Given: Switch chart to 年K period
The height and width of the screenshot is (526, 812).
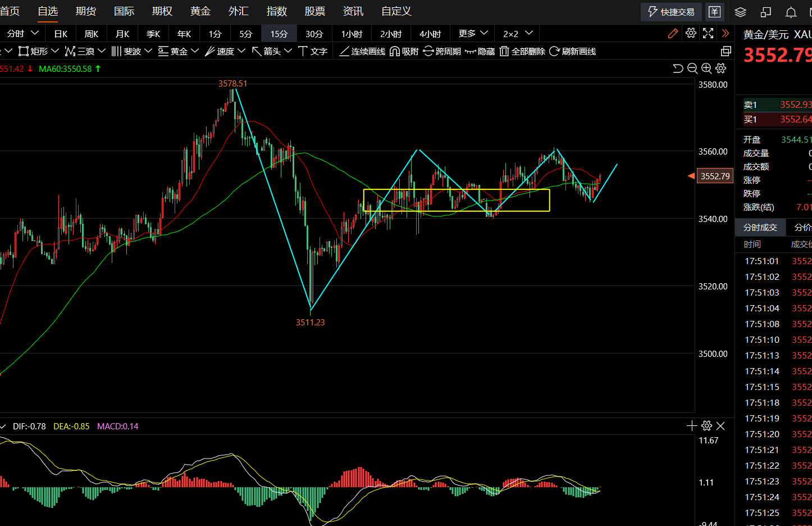Looking at the screenshot, I should pos(184,34).
